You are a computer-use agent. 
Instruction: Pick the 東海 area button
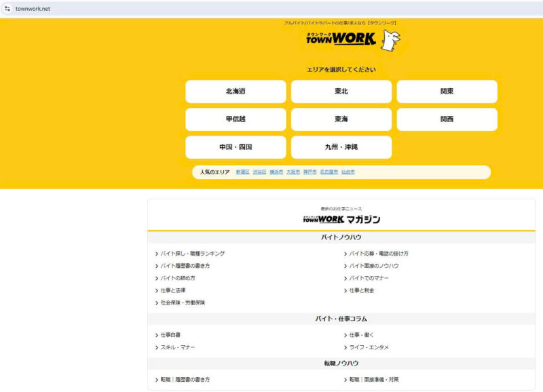tap(341, 119)
